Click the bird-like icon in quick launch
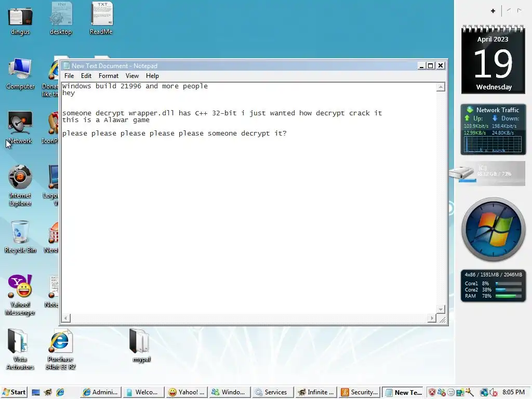This screenshot has height=399, width=532. pos(48,393)
